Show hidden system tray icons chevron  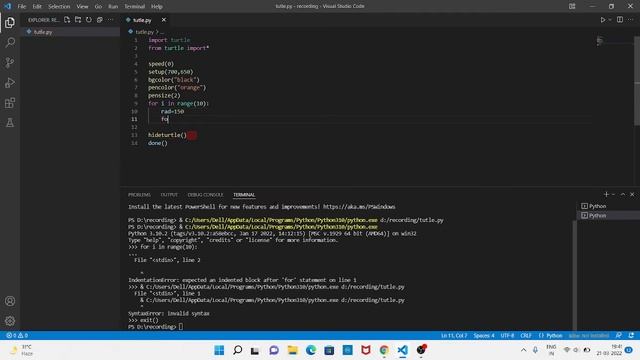point(523,350)
